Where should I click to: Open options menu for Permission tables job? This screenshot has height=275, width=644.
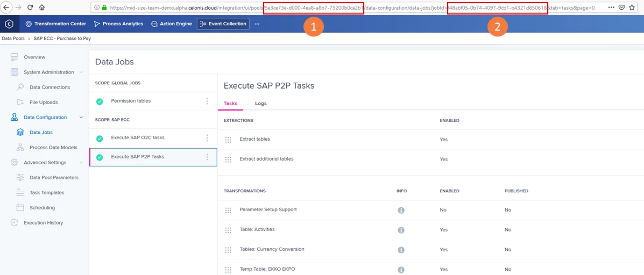[x=207, y=101]
